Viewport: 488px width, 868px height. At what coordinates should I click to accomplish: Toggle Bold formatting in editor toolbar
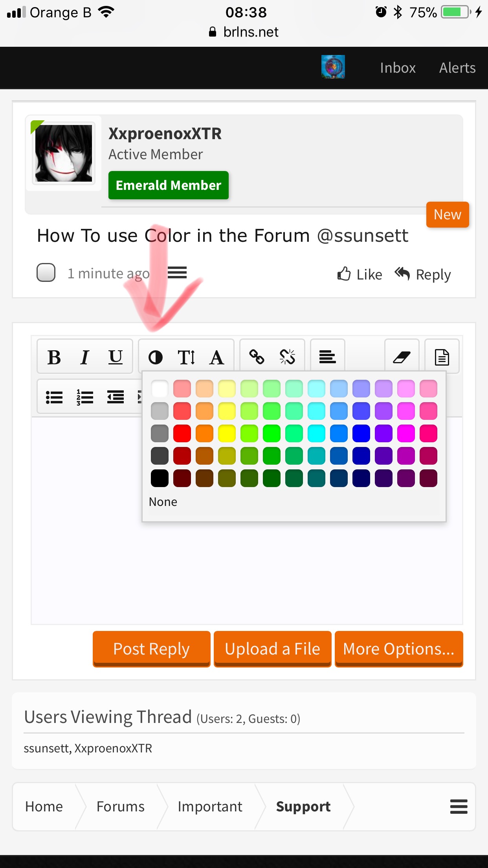pos(54,357)
